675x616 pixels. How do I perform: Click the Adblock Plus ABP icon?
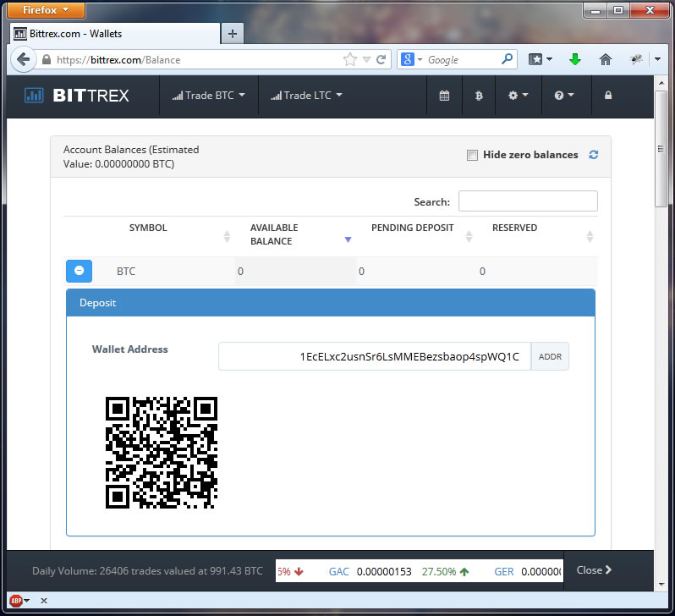coord(16,601)
